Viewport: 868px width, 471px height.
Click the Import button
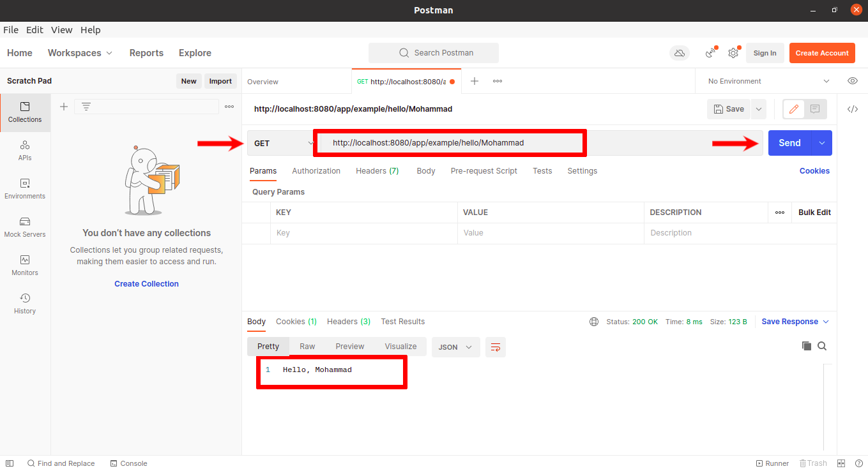tap(220, 81)
